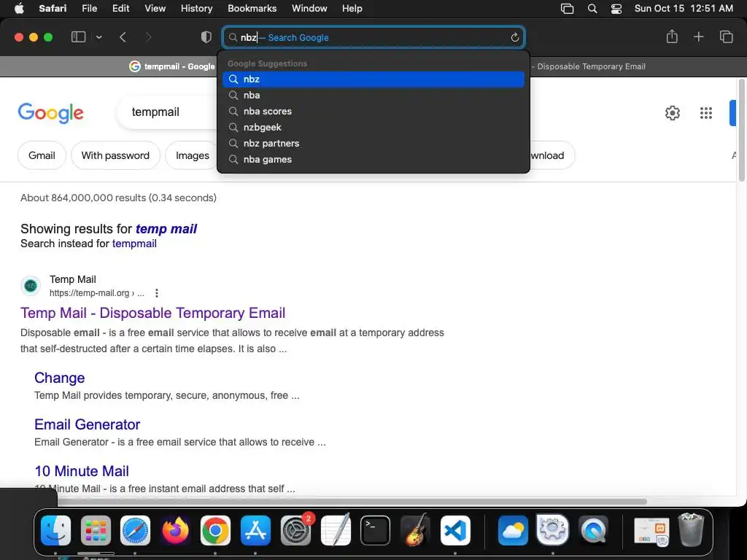Viewport: 747px width, 560px height.
Task: Launch Firefox from the Dock
Action: coord(175,530)
